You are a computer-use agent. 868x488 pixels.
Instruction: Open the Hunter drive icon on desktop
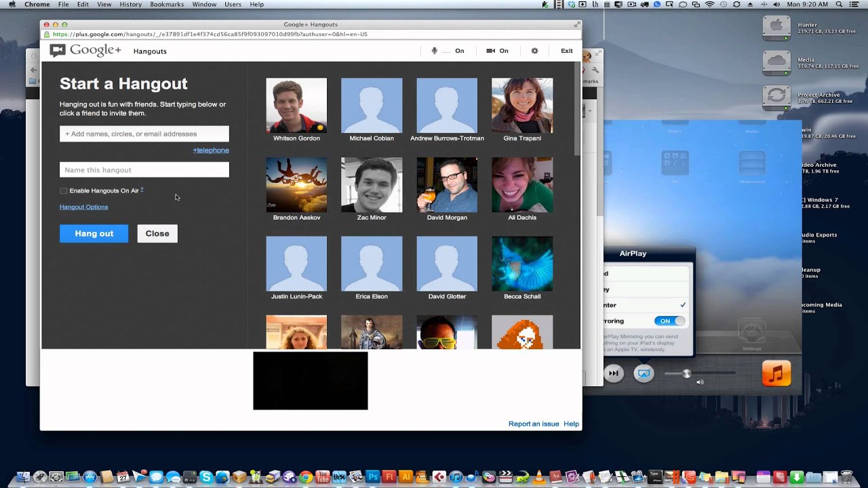(776, 28)
